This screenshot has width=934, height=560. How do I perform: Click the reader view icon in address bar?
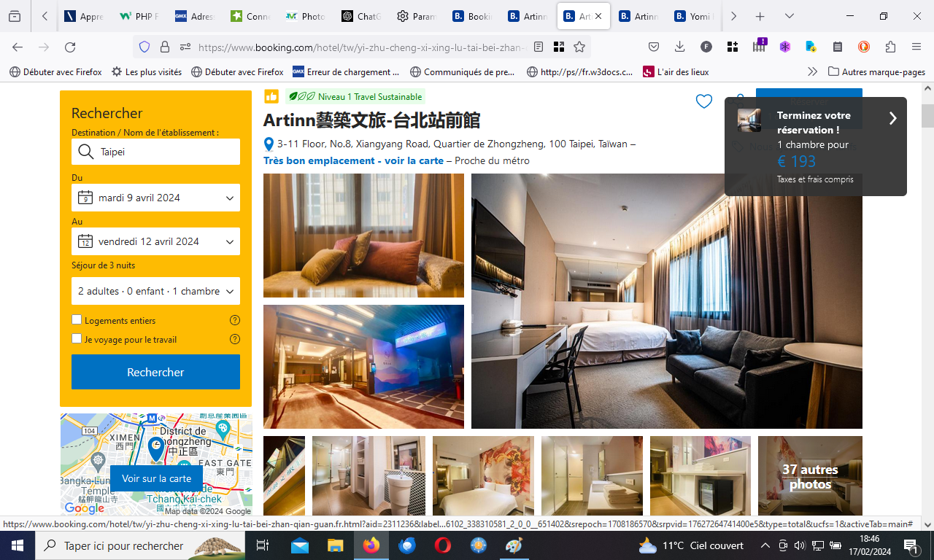pyautogui.click(x=539, y=47)
